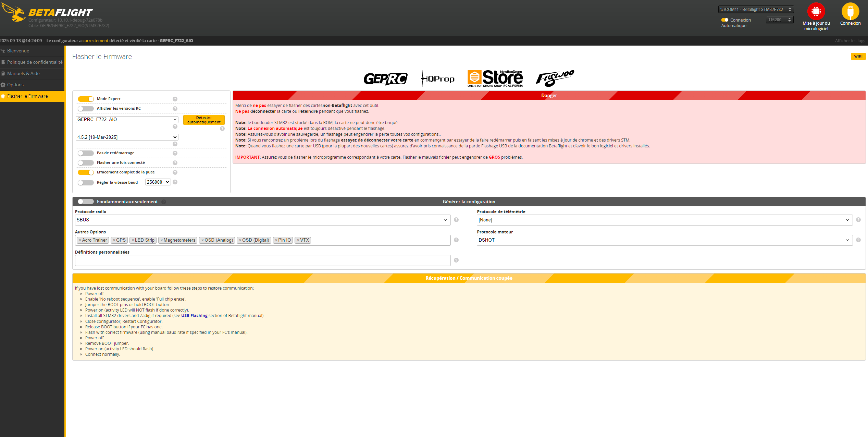Remove the GPS option tag
Screen dimensions: 868x437
pyautogui.click(x=114, y=240)
